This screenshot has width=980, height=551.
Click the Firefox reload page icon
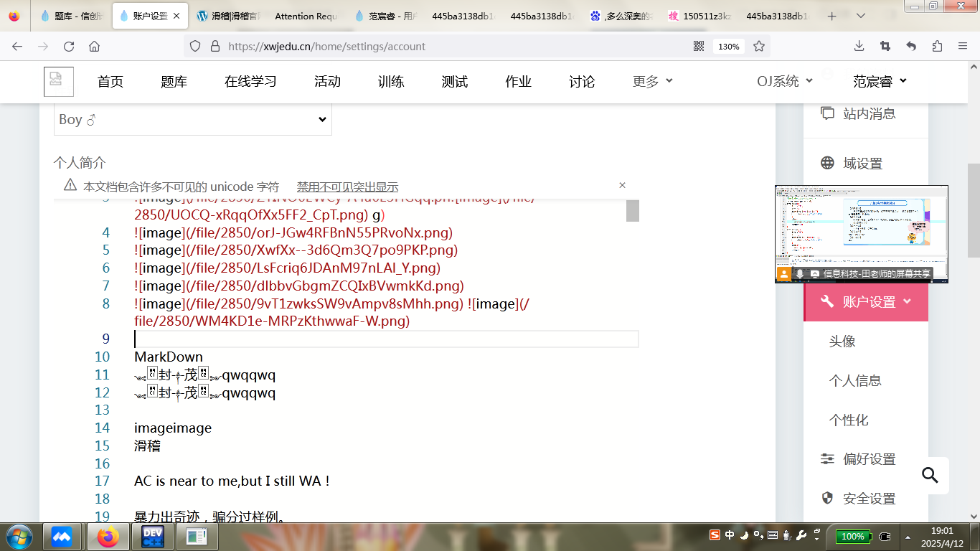tap(69, 46)
